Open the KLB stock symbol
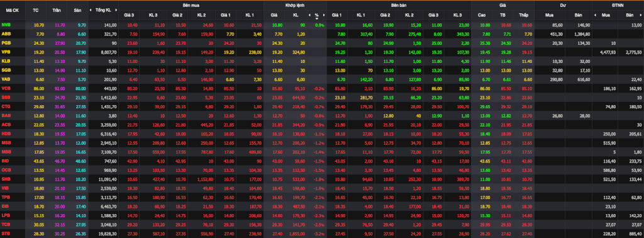This screenshot has width=644, height=238. (x=6, y=61)
